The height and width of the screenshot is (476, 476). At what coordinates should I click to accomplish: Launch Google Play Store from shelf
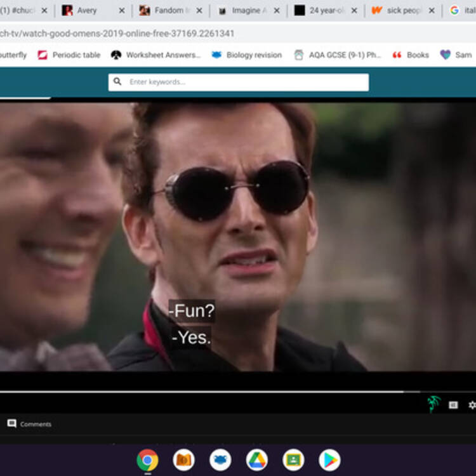[x=329, y=460]
